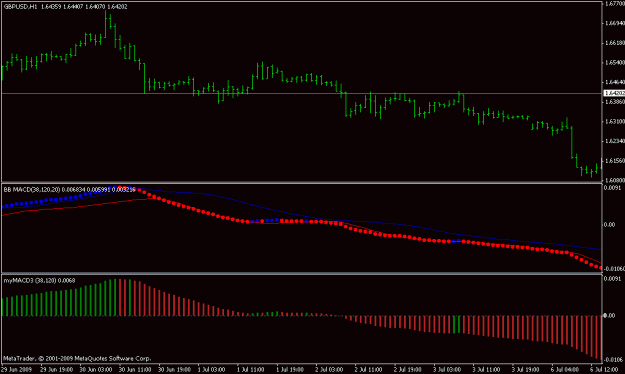Click 0.0091 on the myMACD3 scale
625x374 pixels.
(x=612, y=278)
